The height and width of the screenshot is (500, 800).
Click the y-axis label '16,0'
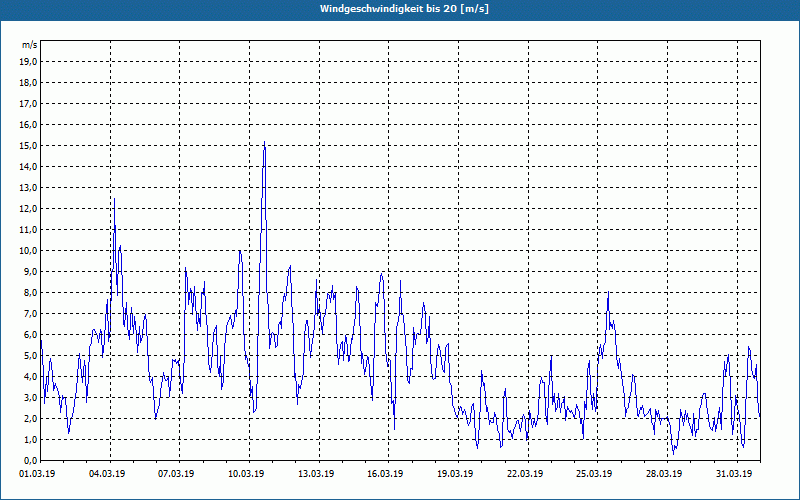coord(28,124)
